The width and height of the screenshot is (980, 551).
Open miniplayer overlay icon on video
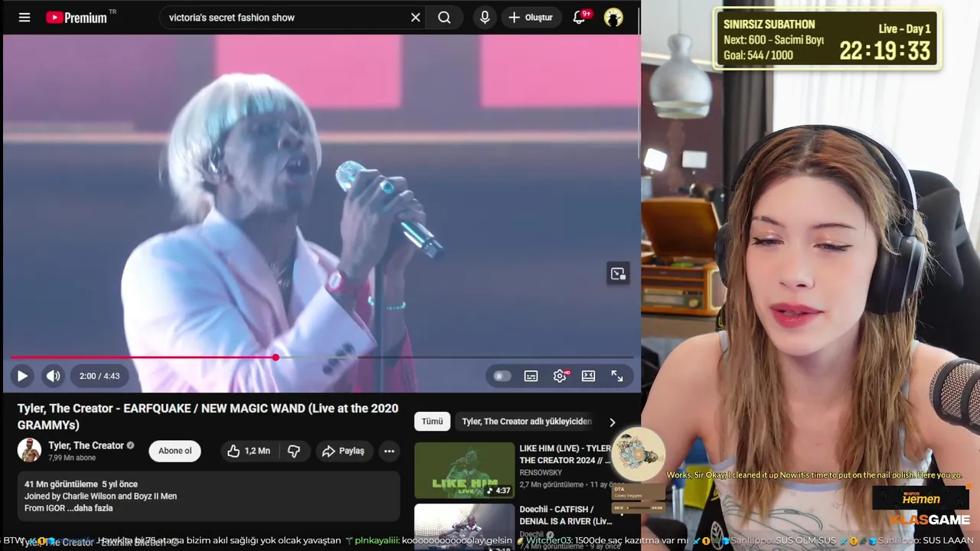click(x=618, y=274)
